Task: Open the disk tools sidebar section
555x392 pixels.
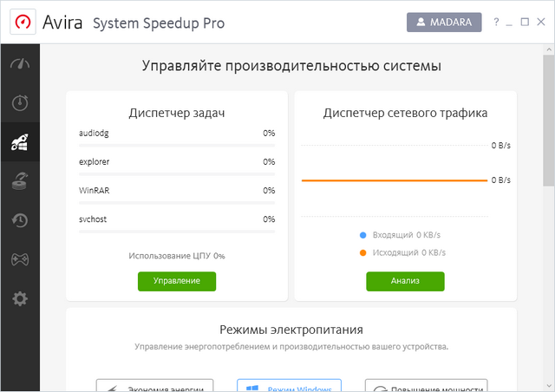Action: [19, 181]
